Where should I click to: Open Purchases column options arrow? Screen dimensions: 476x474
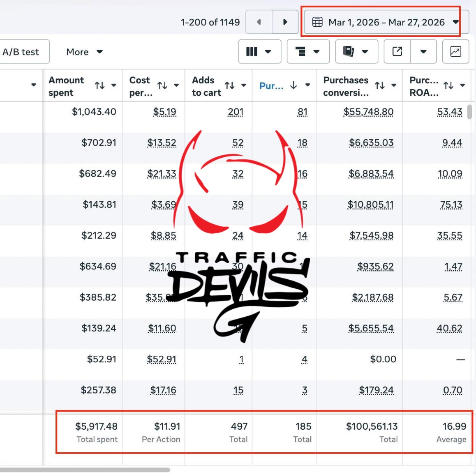click(x=307, y=85)
